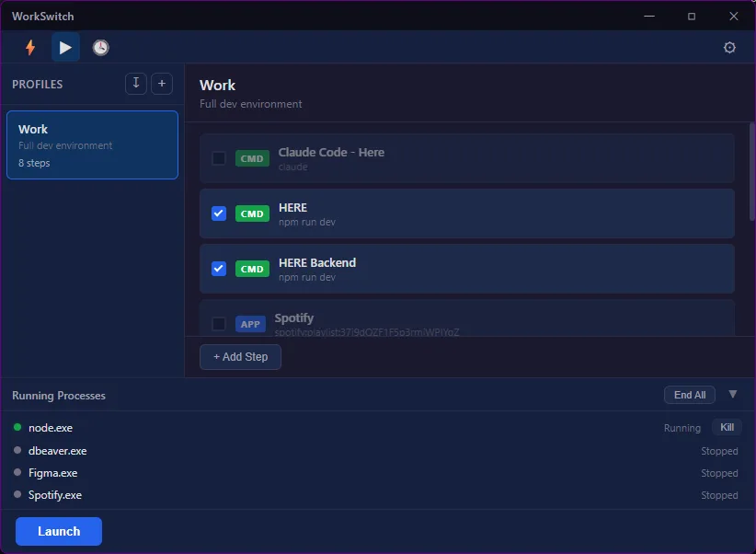Image resolution: width=756 pixels, height=554 pixels.
Task: Uncheck the HERE step checkbox
Action: pyautogui.click(x=219, y=214)
